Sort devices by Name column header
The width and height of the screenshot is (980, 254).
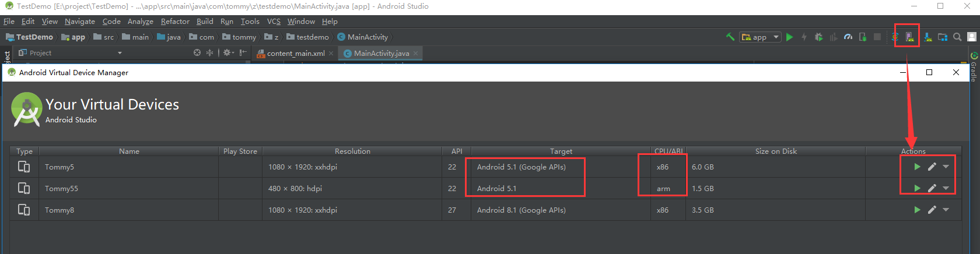click(129, 151)
